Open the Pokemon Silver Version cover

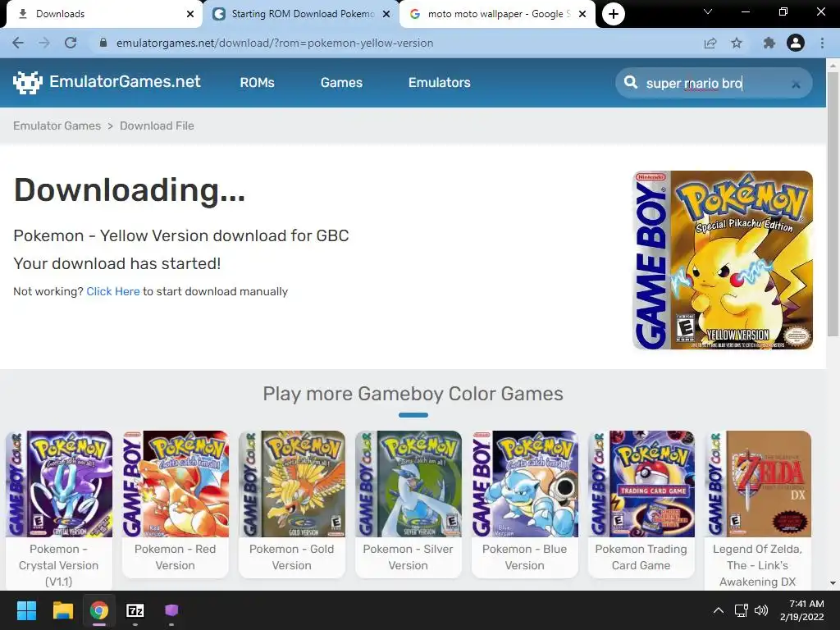pos(409,484)
